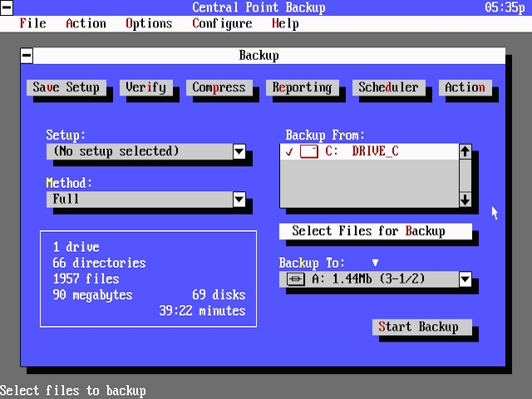Click the 'Setup:' label
Viewport: 532px width, 399px height.
coord(66,135)
